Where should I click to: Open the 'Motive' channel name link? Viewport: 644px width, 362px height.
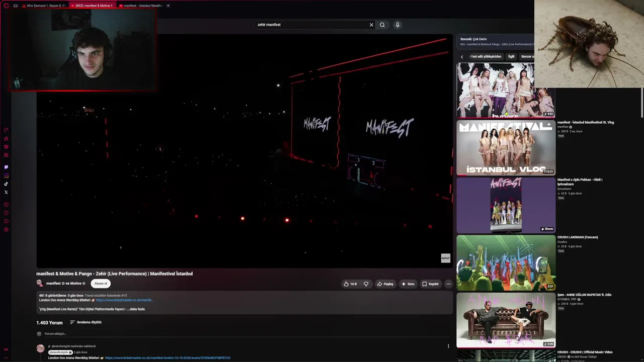click(76, 284)
